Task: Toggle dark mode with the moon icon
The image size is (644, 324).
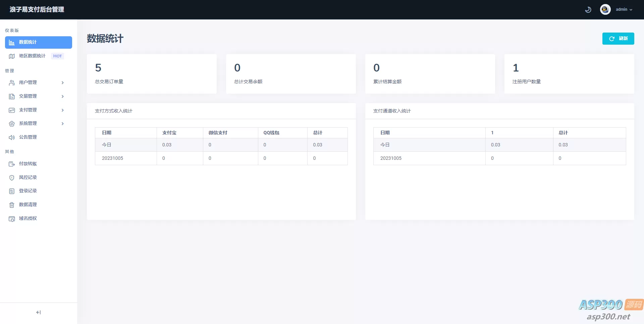Action: (588, 10)
